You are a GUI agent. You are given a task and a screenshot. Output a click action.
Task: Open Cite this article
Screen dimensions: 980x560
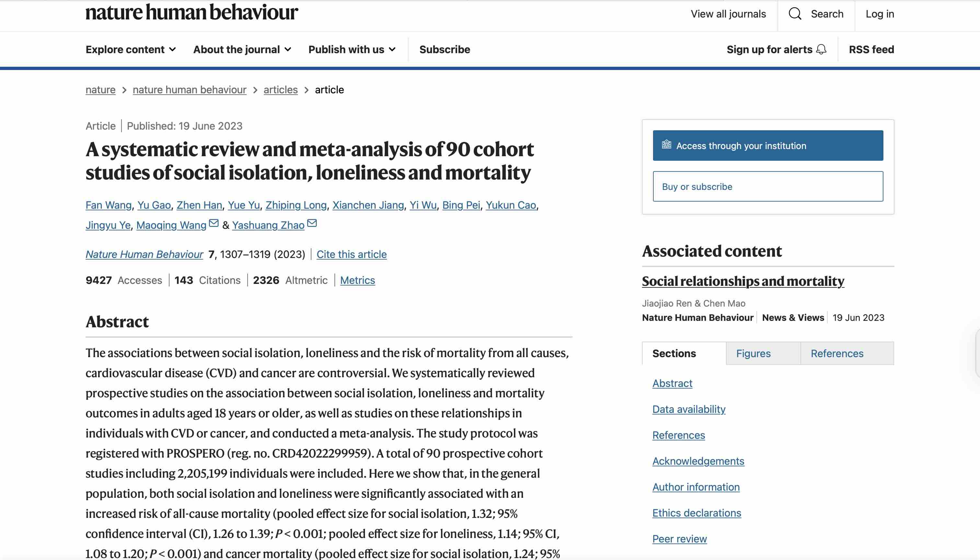tap(351, 254)
